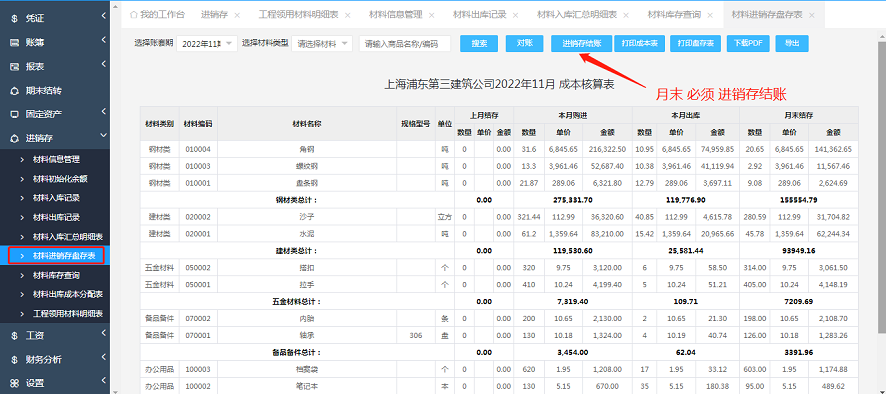
Task: Open 材料库存查询 in sidebar
Action: 56,275
